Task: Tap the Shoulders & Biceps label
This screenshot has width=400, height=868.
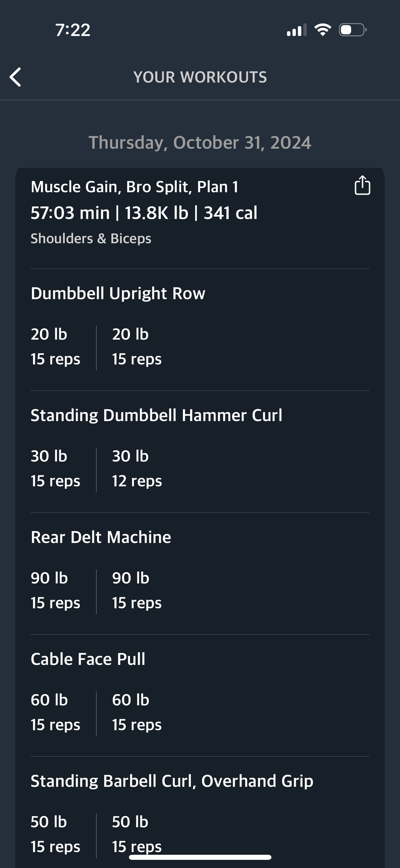Action: [91, 238]
